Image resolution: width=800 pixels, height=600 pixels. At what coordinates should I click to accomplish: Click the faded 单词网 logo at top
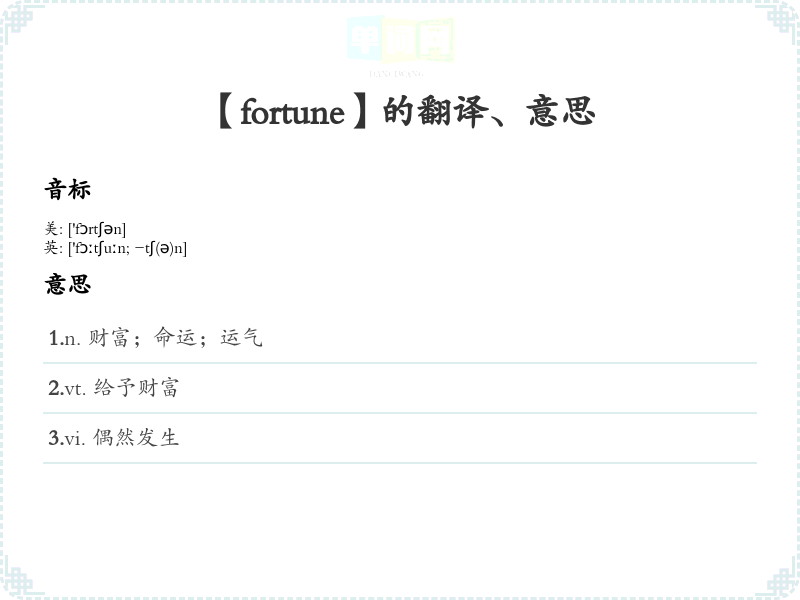pyautogui.click(x=400, y=42)
